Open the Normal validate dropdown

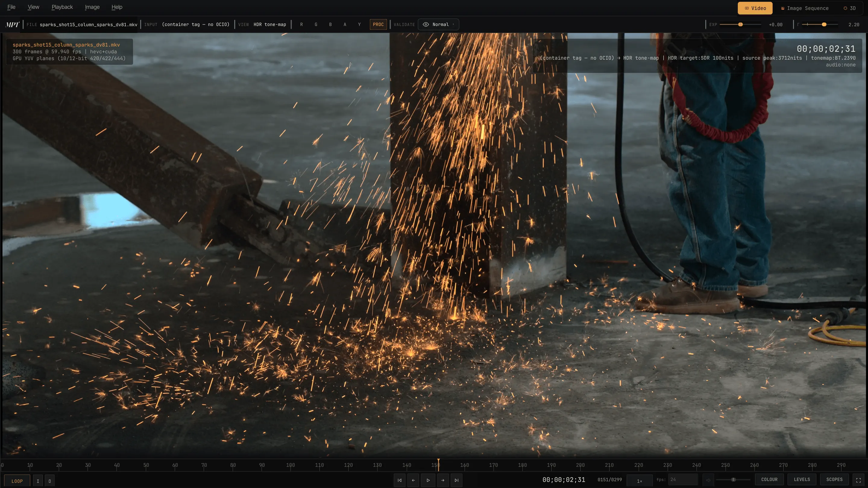pyautogui.click(x=439, y=25)
